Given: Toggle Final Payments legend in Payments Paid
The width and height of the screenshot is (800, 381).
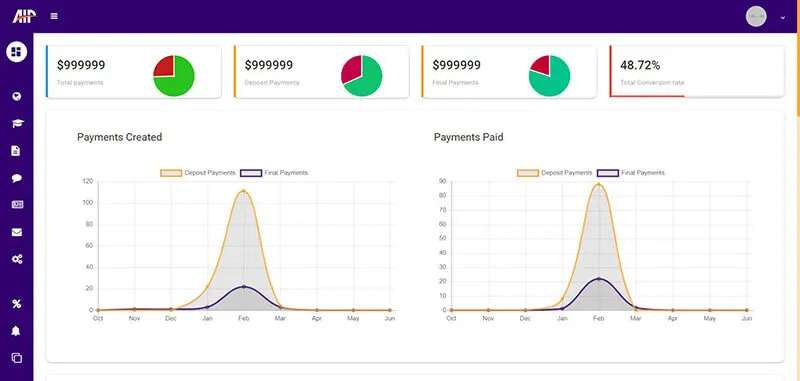Looking at the screenshot, I should click(631, 173).
